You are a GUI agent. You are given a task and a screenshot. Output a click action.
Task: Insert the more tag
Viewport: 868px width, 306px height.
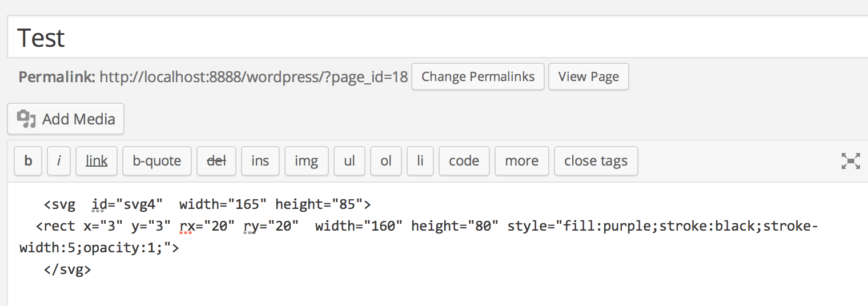point(522,161)
